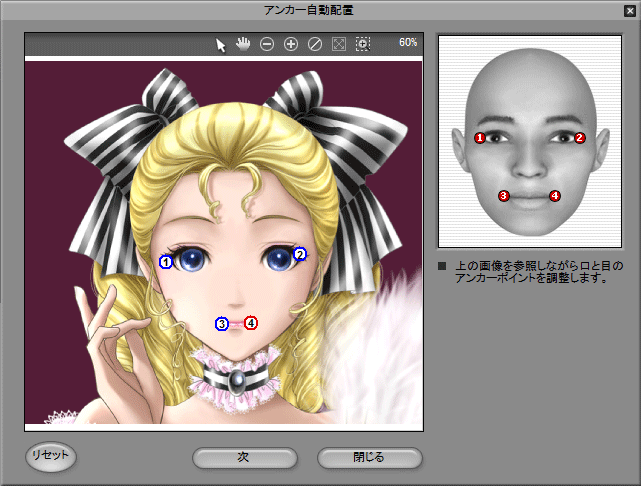Select anchor point 1 on the girl's right eye

166,262
